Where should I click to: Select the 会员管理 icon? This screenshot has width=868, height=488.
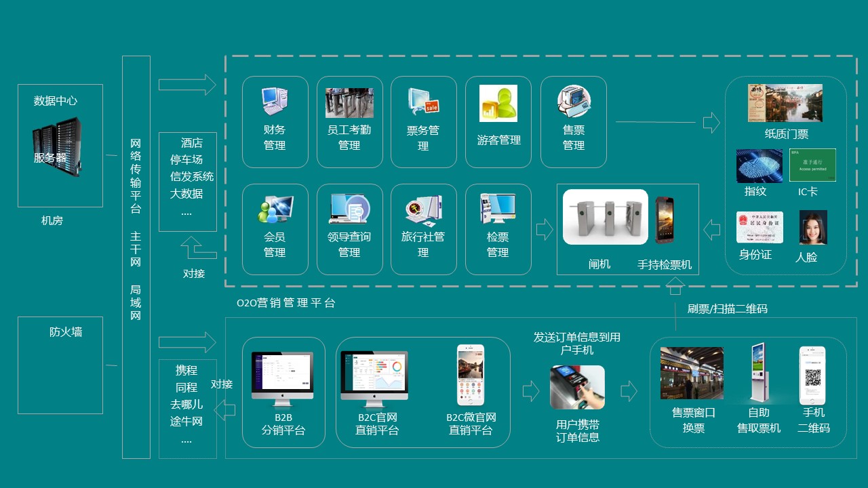[275, 209]
